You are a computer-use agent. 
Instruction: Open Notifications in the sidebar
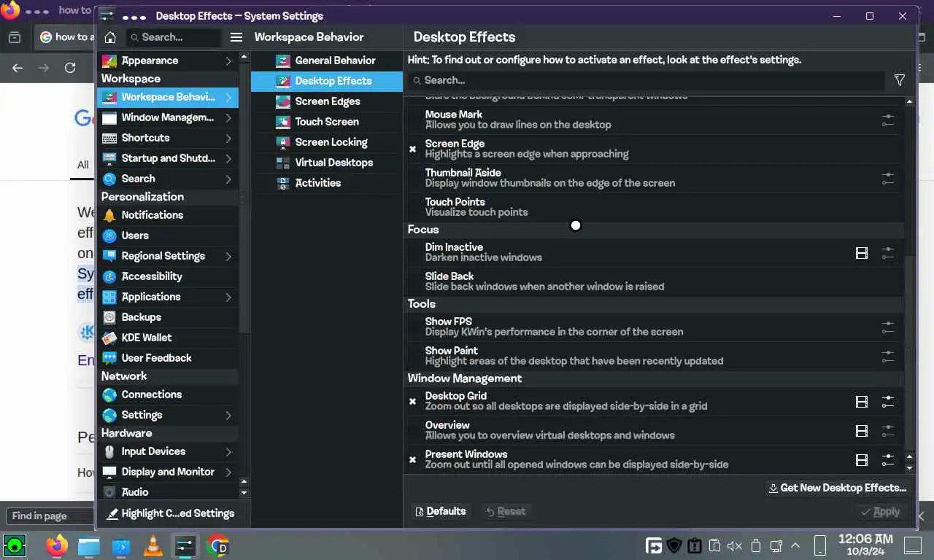(x=168, y=215)
